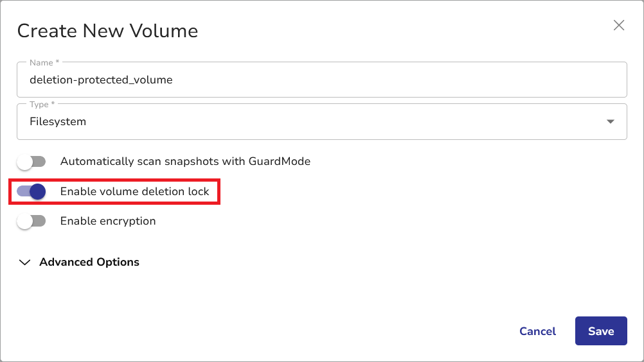
Task: Click the Type dropdown arrow icon
Action: point(611,121)
